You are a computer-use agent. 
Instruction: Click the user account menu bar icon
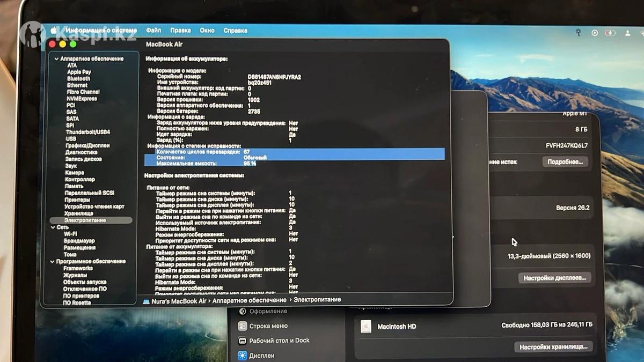[x=627, y=33]
